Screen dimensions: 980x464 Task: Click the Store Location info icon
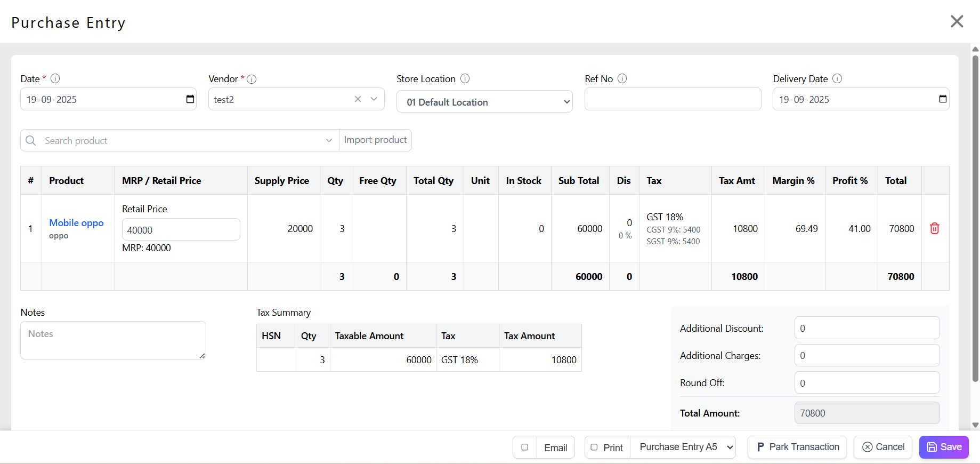click(465, 78)
